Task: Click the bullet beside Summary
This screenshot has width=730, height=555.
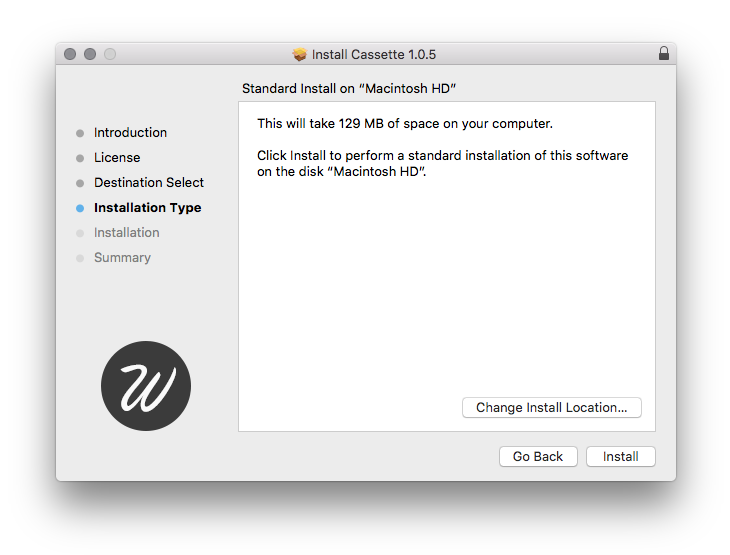Action: tap(80, 258)
